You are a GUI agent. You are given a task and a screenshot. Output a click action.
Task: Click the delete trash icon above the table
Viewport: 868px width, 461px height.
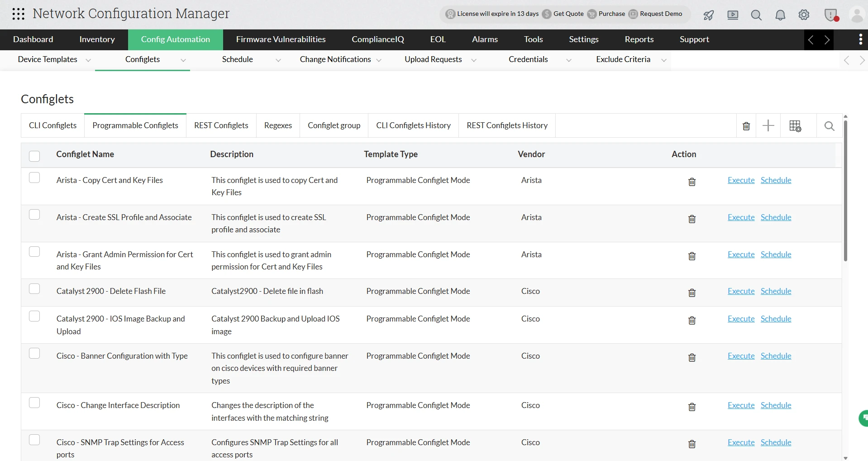(x=746, y=125)
